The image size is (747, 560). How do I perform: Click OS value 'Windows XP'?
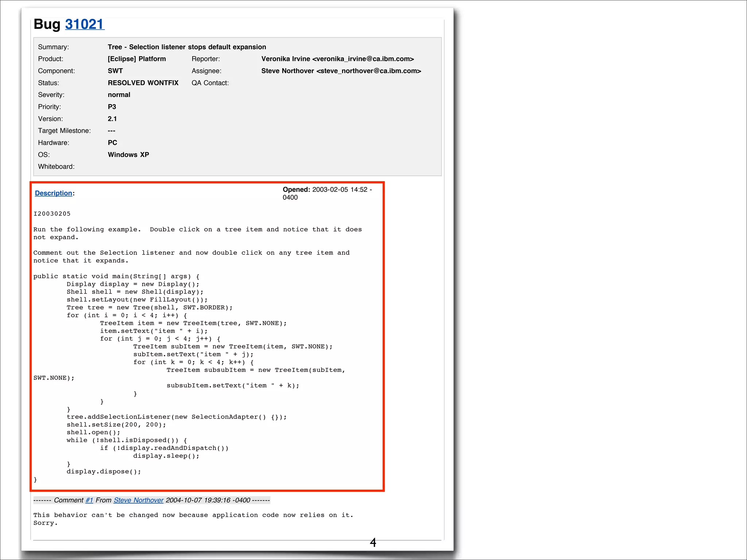(x=128, y=155)
